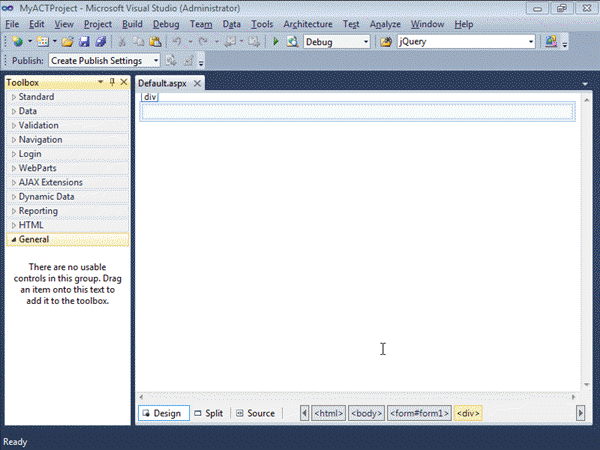Open the Build menu
The width and height of the screenshot is (600, 450).
pos(132,24)
